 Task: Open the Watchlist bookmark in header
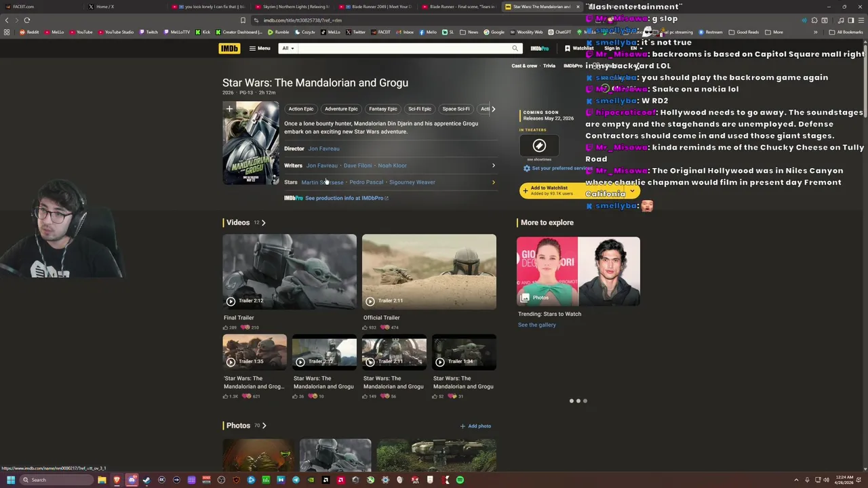pyautogui.click(x=579, y=48)
